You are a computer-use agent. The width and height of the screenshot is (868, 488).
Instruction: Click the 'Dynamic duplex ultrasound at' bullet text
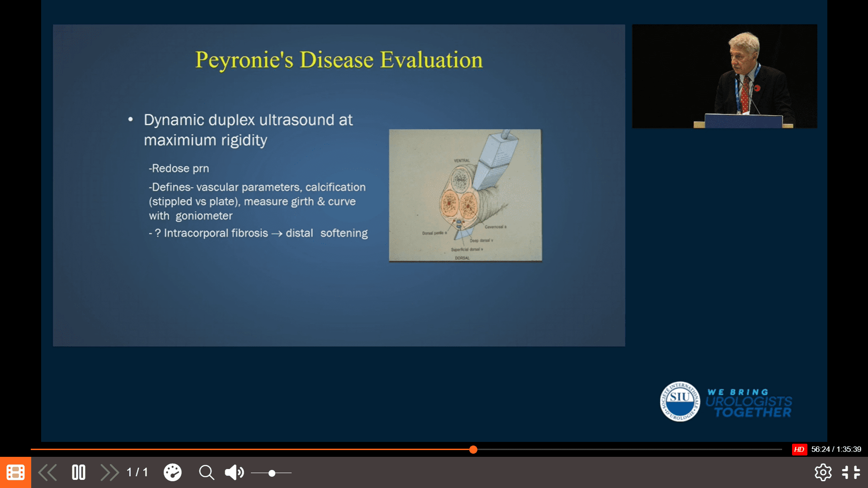pos(248,120)
